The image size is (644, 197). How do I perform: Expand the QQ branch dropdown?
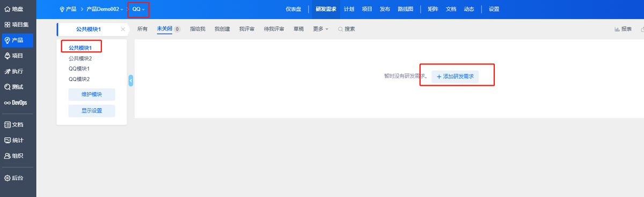point(138,9)
